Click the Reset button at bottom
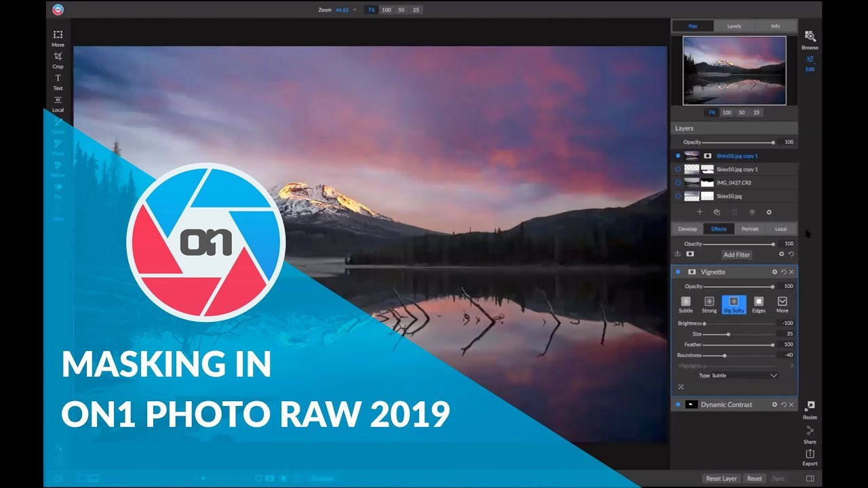This screenshot has width=868, height=488. click(755, 479)
